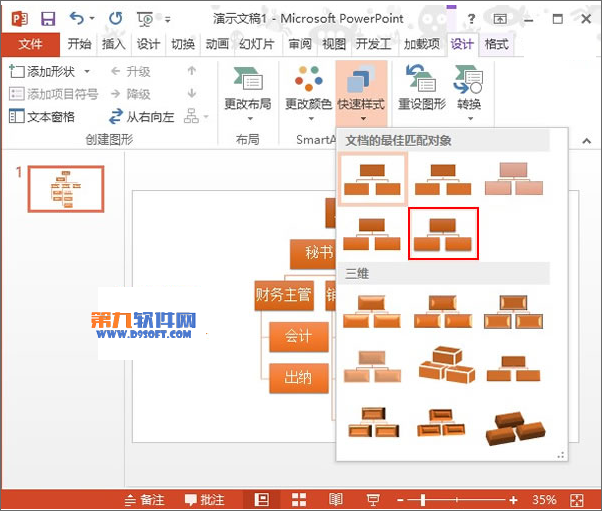Switch to Reading view
The height and width of the screenshot is (511, 602).
click(336, 500)
